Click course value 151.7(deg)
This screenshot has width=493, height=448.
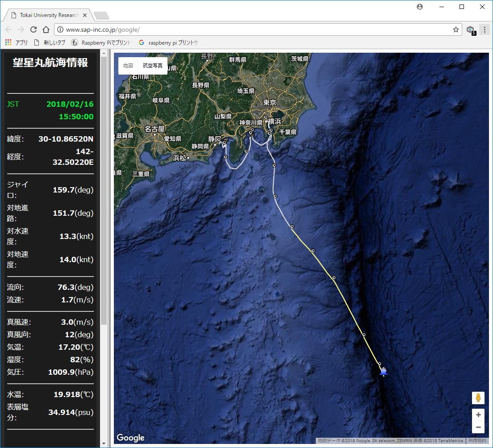pos(73,213)
